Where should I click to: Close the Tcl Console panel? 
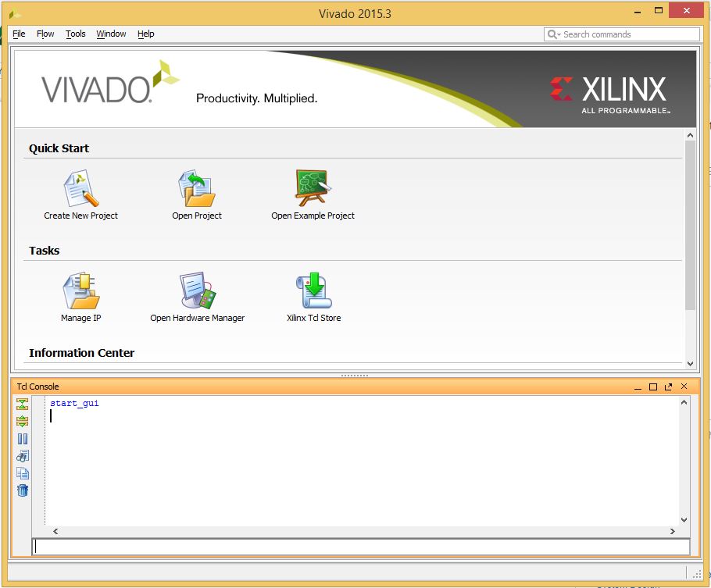tap(684, 387)
